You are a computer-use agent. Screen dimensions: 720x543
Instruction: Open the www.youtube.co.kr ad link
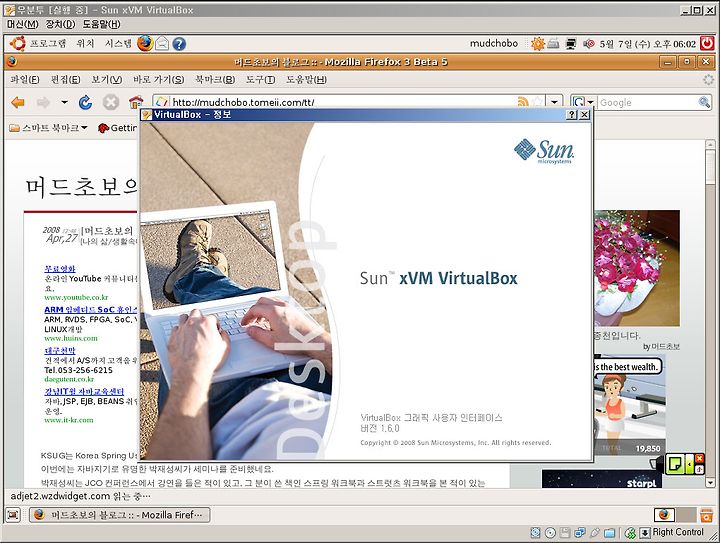[x=76, y=297]
